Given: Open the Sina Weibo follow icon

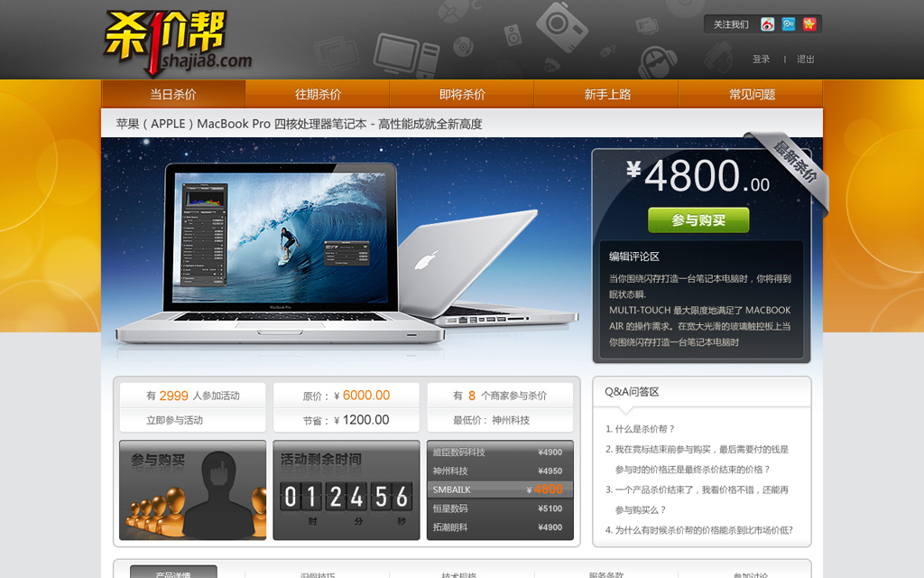Looking at the screenshot, I should (767, 24).
